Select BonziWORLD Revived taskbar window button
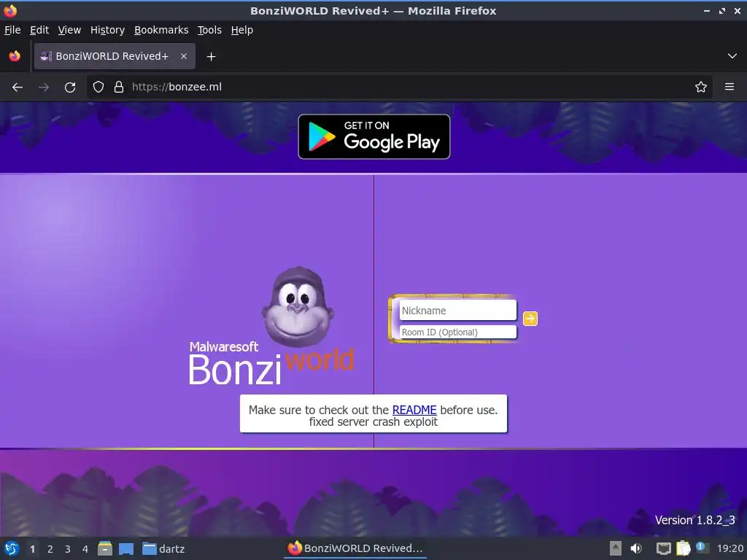 click(x=355, y=548)
